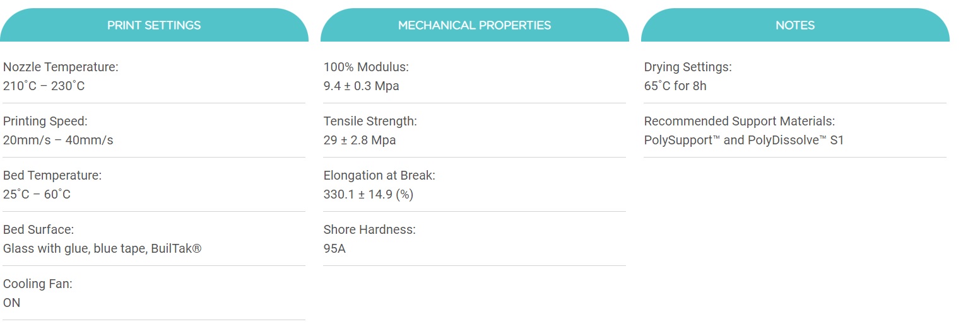Select the 65°C for 8h value
980x329 pixels.
point(675,86)
